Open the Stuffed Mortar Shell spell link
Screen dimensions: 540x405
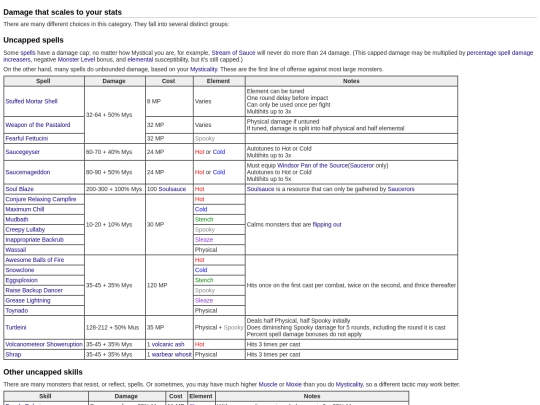(x=31, y=101)
